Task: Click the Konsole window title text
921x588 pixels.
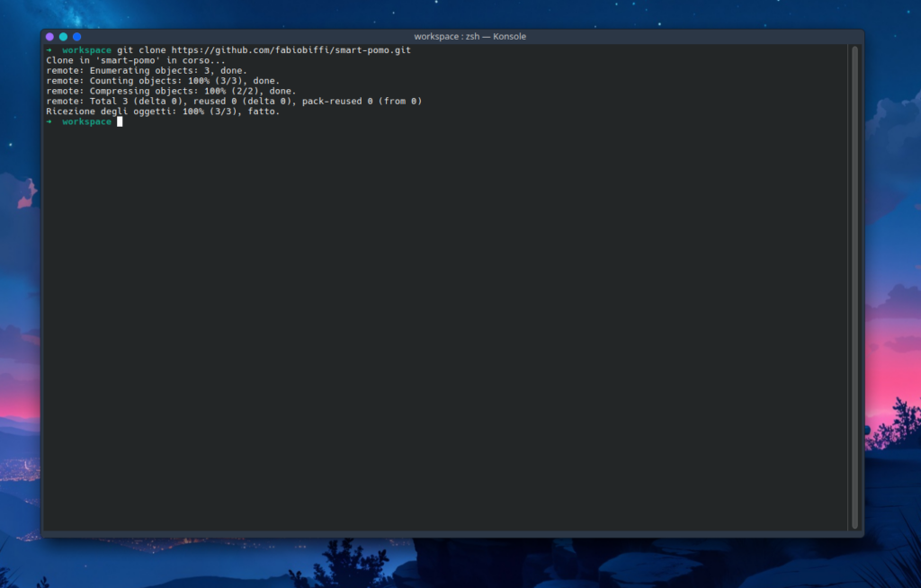Action: [x=469, y=37]
